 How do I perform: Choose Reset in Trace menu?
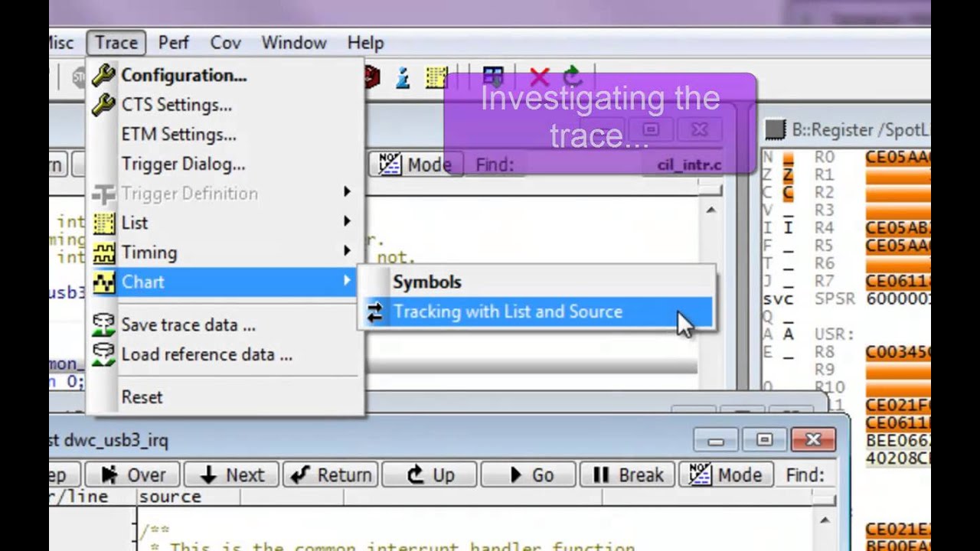click(x=226, y=397)
